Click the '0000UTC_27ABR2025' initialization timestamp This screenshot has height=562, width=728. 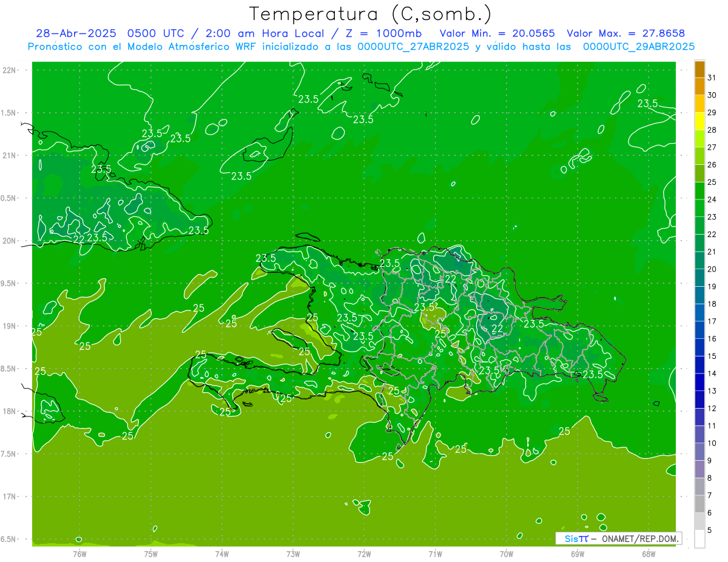(x=414, y=47)
